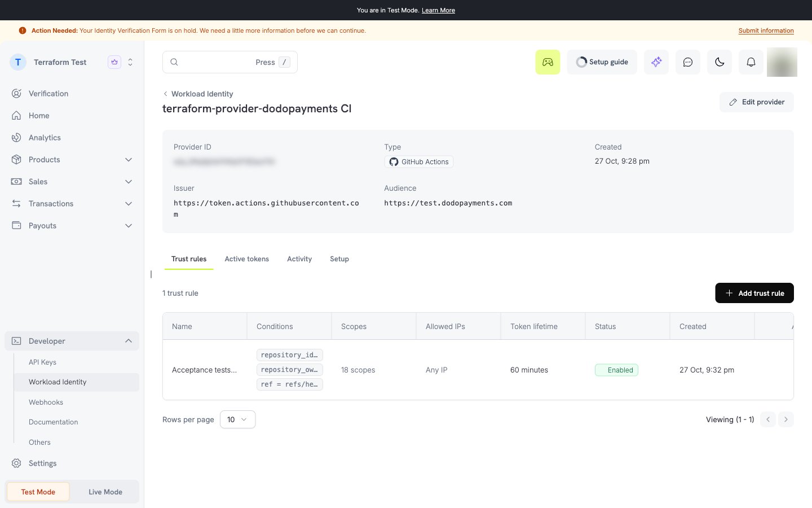Switch to Live Mode
The height and width of the screenshot is (508, 812).
click(x=105, y=492)
